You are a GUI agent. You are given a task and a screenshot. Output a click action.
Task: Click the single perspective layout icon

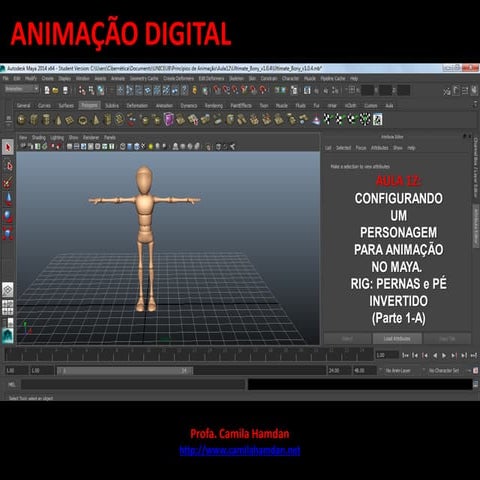click(8, 290)
